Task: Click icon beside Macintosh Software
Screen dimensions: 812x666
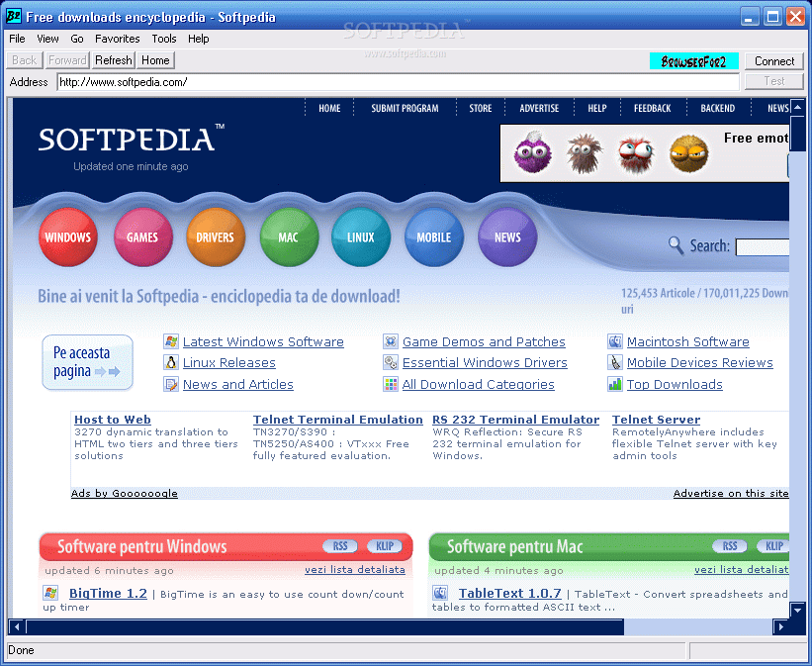Action: click(615, 341)
